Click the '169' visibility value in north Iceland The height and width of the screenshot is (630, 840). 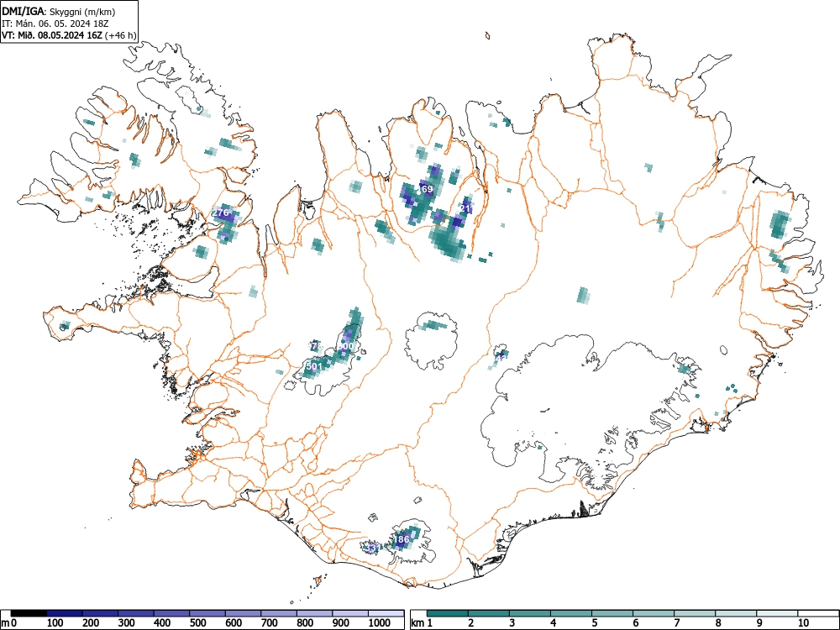click(x=425, y=189)
